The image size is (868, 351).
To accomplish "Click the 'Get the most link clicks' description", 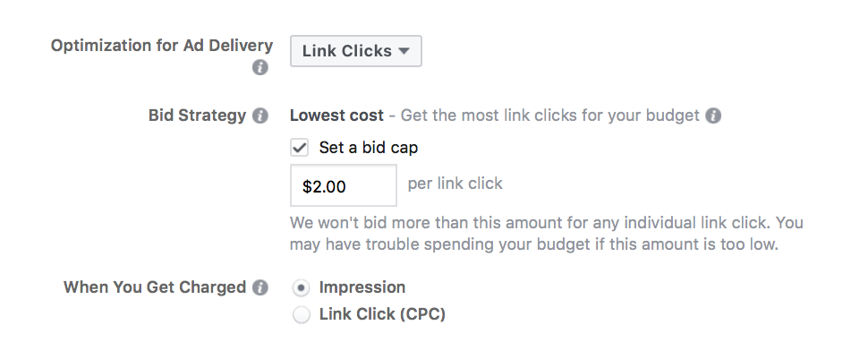I will pos(550,116).
